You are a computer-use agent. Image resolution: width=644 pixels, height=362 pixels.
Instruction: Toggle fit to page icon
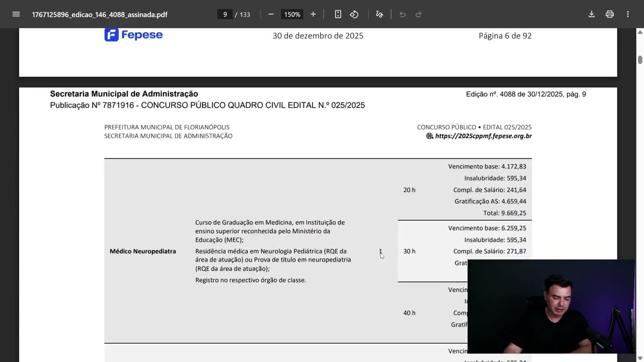pyautogui.click(x=338, y=14)
